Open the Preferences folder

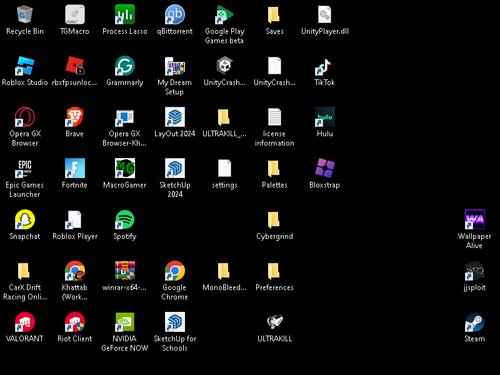click(274, 271)
